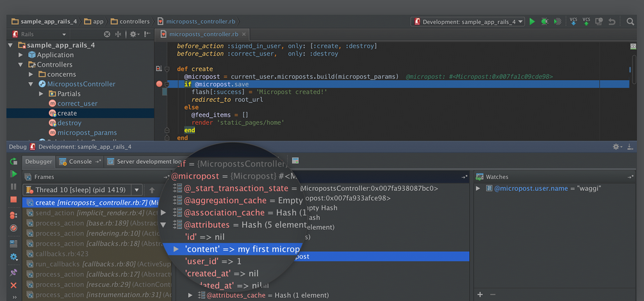The image size is (644, 301).
Task: Toggle breakpoint at the @micropost.save line
Action: (160, 84)
